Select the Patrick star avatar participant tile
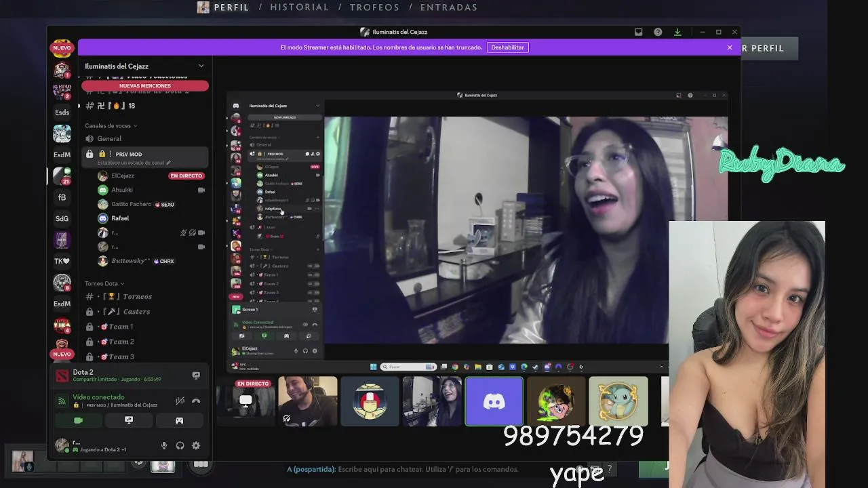The image size is (868, 488). (x=556, y=401)
